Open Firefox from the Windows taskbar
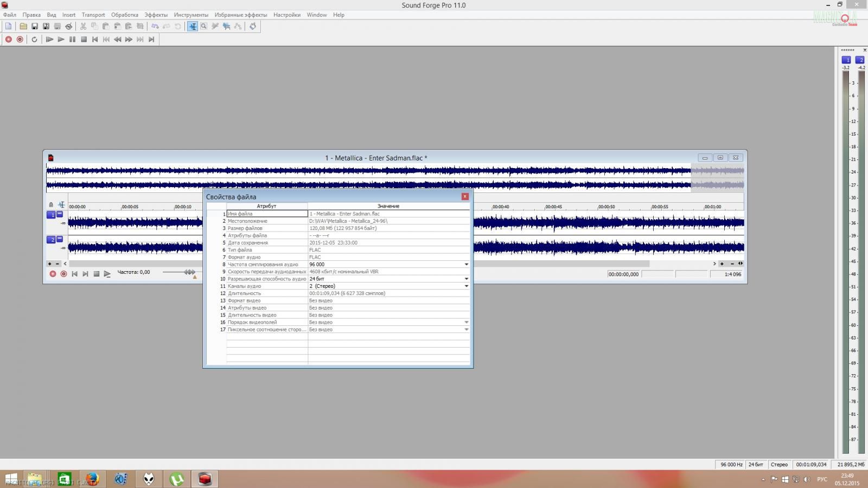Viewport: 868px width, 488px height. click(92, 479)
